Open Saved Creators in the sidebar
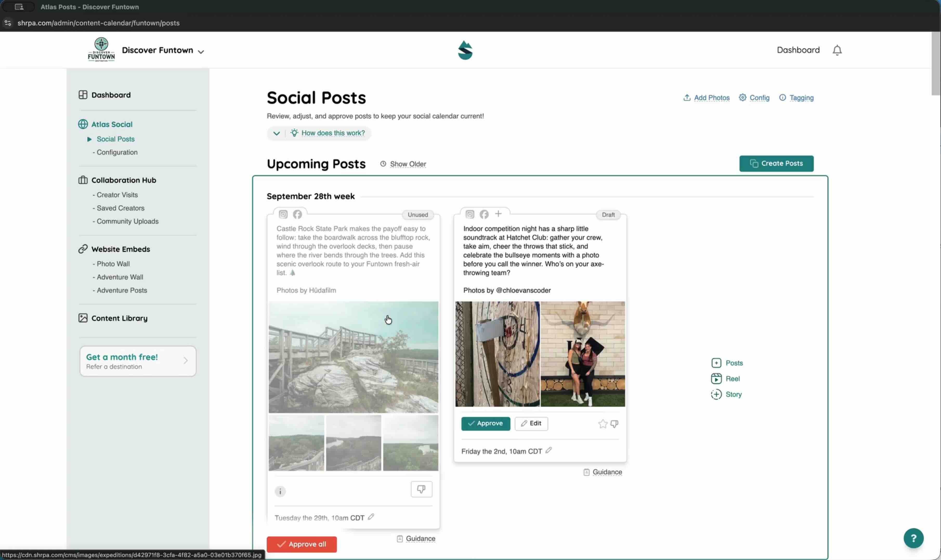 point(120,208)
